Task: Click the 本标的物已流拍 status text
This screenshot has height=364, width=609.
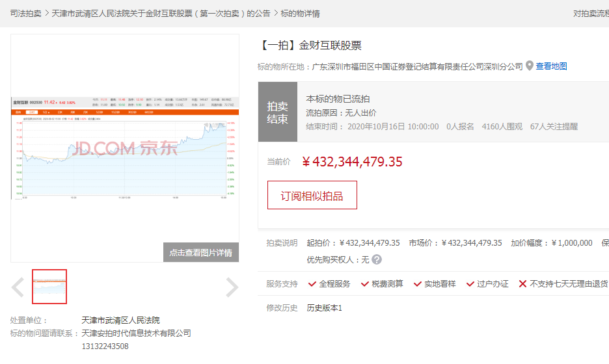Action: [338, 99]
